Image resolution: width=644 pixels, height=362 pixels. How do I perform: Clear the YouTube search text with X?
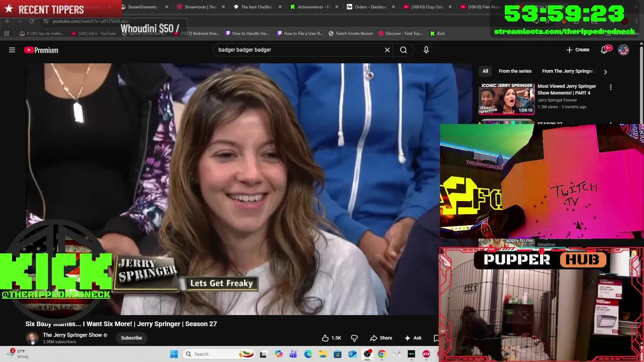coord(387,50)
